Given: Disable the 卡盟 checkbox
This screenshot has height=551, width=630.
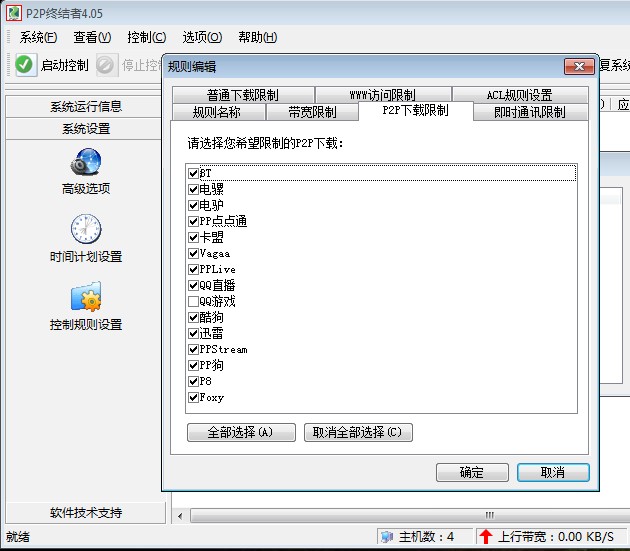Looking at the screenshot, I should [x=193, y=237].
